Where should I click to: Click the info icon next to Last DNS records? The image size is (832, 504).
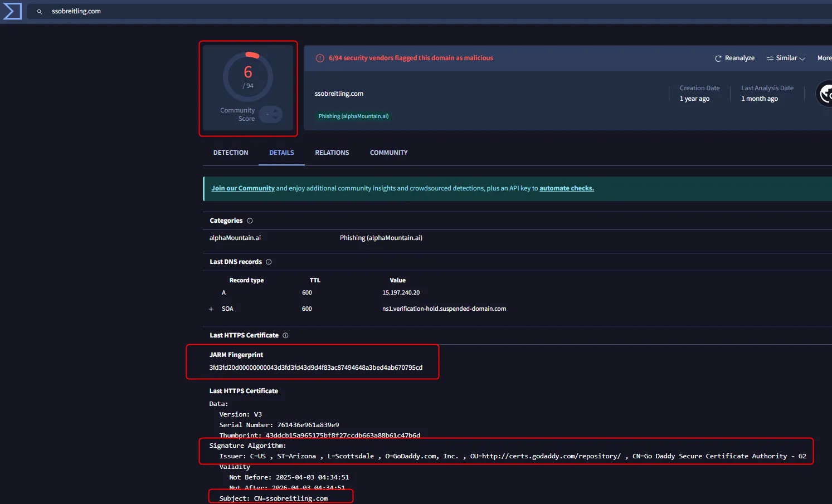tap(269, 262)
